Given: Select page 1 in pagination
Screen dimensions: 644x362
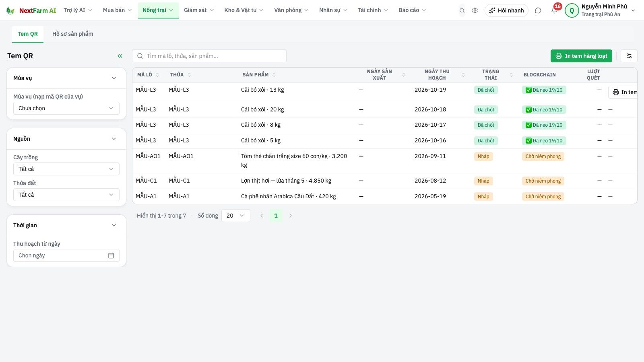Looking at the screenshot, I should 276,216.
